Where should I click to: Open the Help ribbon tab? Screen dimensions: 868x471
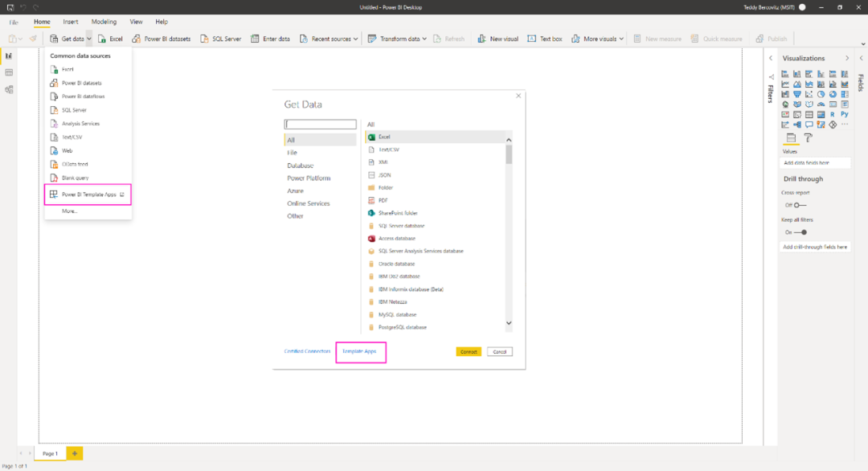(162, 22)
